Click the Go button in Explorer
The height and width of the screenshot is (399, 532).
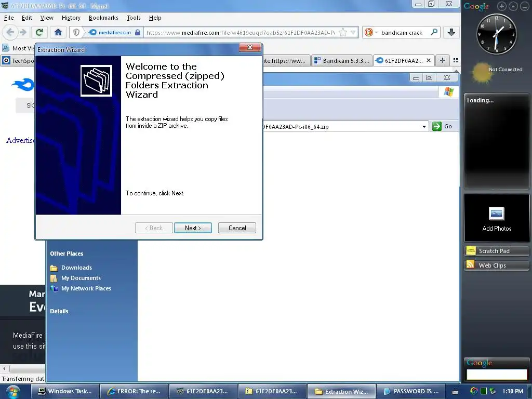pos(443,126)
